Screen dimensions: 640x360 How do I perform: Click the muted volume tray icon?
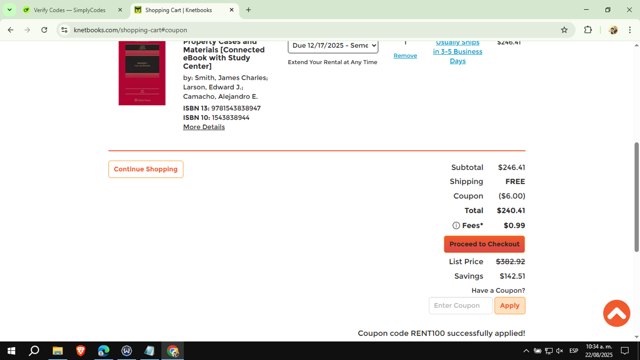coord(560,351)
